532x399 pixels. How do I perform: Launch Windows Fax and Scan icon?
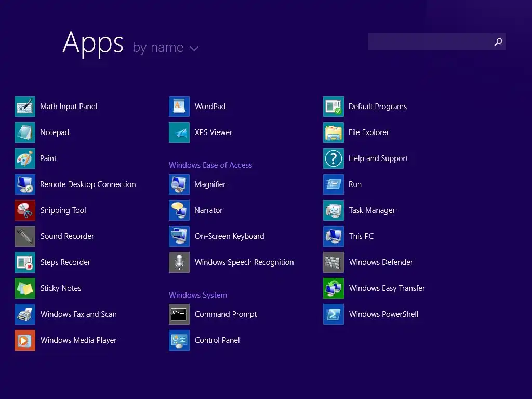coord(25,314)
